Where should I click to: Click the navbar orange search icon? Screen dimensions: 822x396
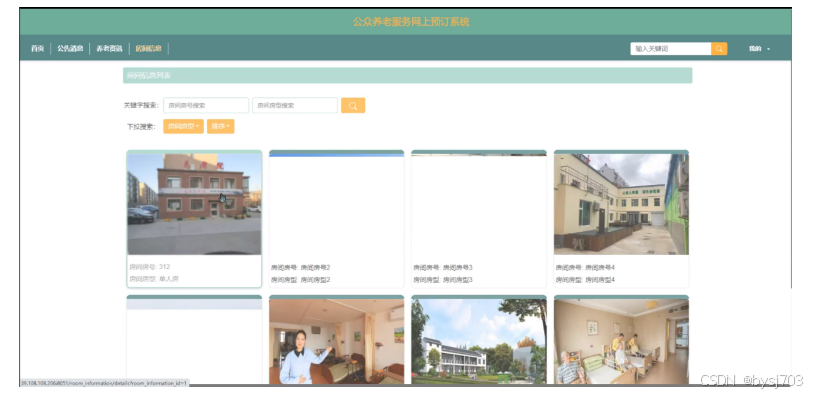pos(719,49)
